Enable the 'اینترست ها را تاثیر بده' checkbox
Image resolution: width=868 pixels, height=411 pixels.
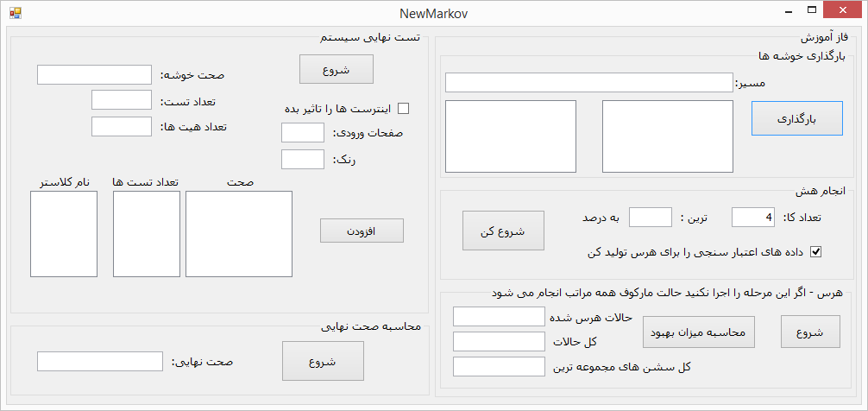(x=402, y=109)
